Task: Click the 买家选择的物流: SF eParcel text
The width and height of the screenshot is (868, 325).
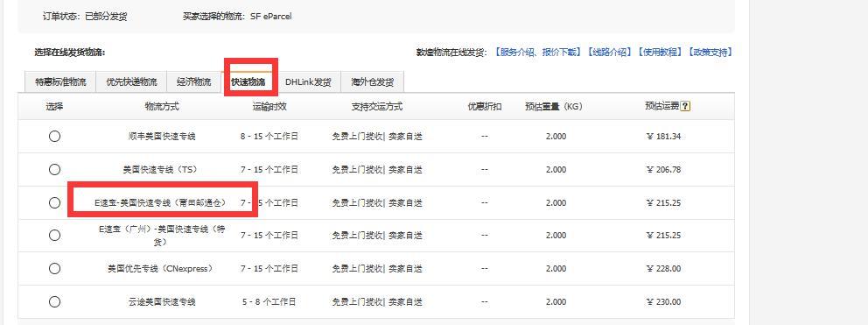Action: point(237,17)
